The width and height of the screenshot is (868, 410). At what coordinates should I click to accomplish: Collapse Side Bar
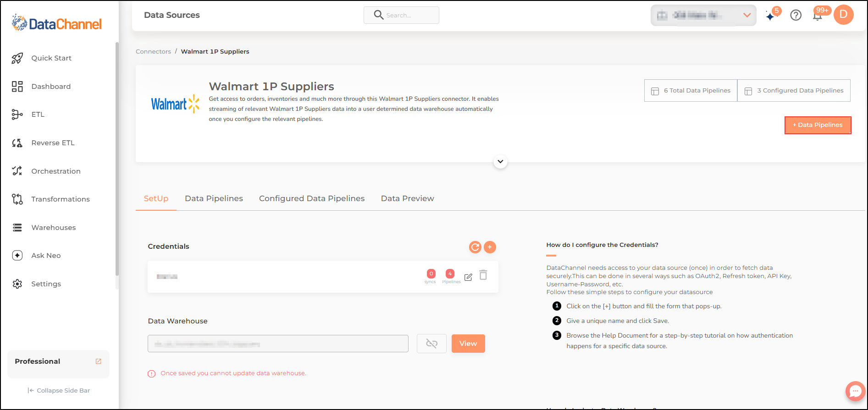coord(59,391)
